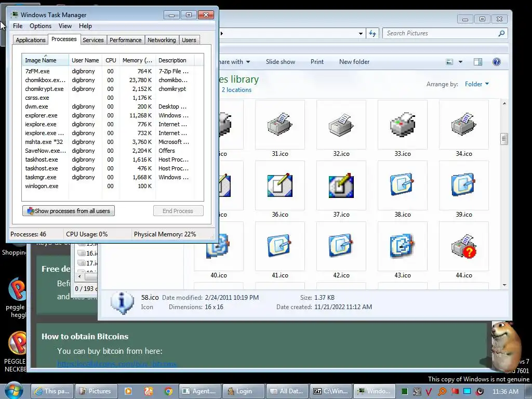Click the change view icon in Pictures toolbar
The height and width of the screenshot is (399, 532).
point(449,62)
